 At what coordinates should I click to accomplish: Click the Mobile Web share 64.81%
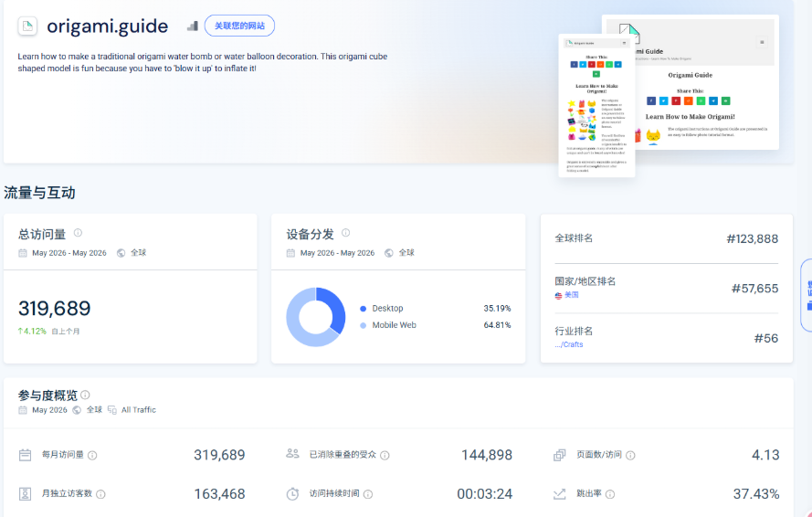point(497,325)
